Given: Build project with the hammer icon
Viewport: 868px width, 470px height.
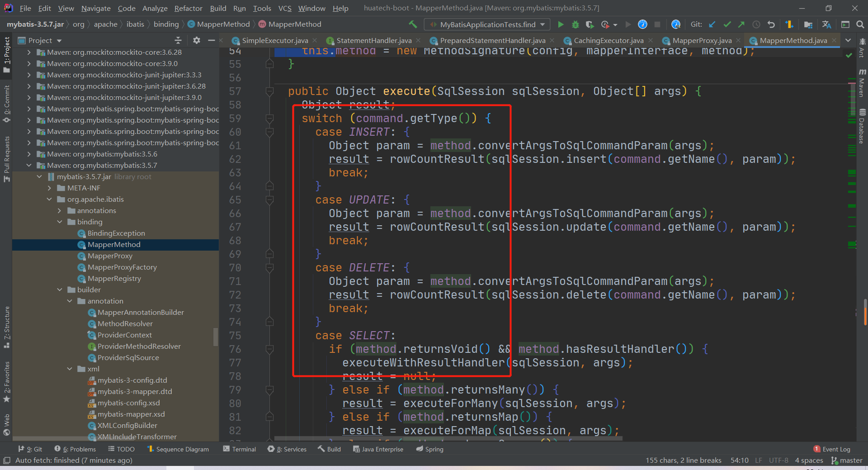Looking at the screenshot, I should pyautogui.click(x=413, y=24).
